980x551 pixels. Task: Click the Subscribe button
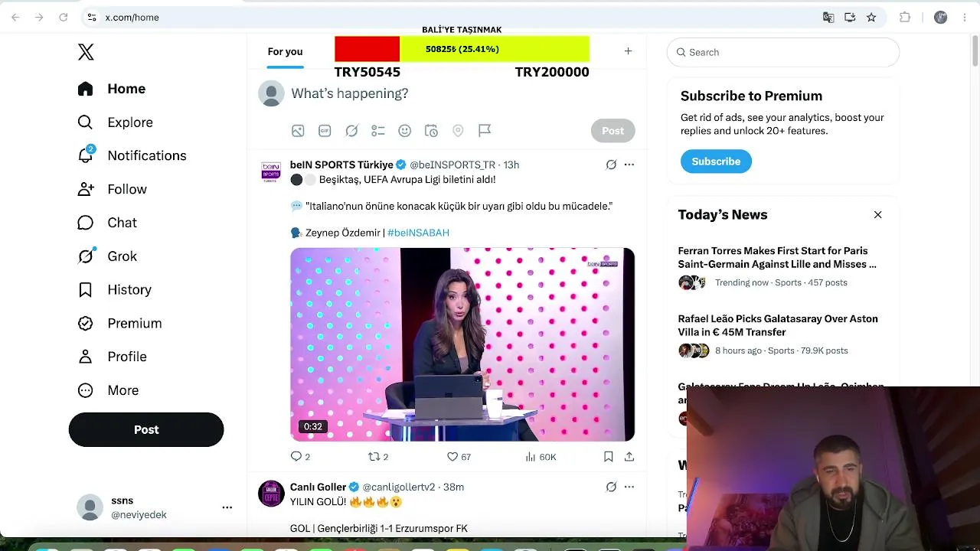pyautogui.click(x=716, y=161)
